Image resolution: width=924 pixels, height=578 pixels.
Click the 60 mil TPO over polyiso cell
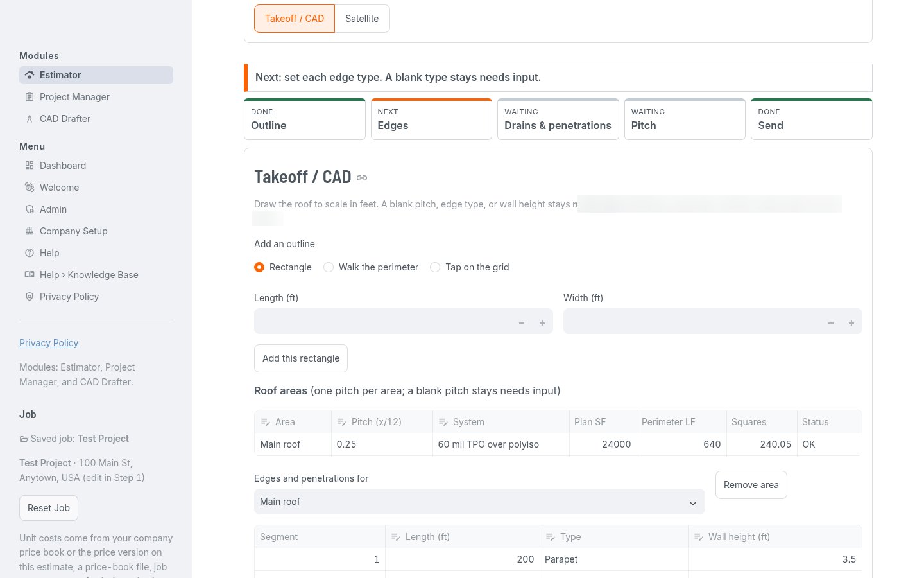[501, 444]
